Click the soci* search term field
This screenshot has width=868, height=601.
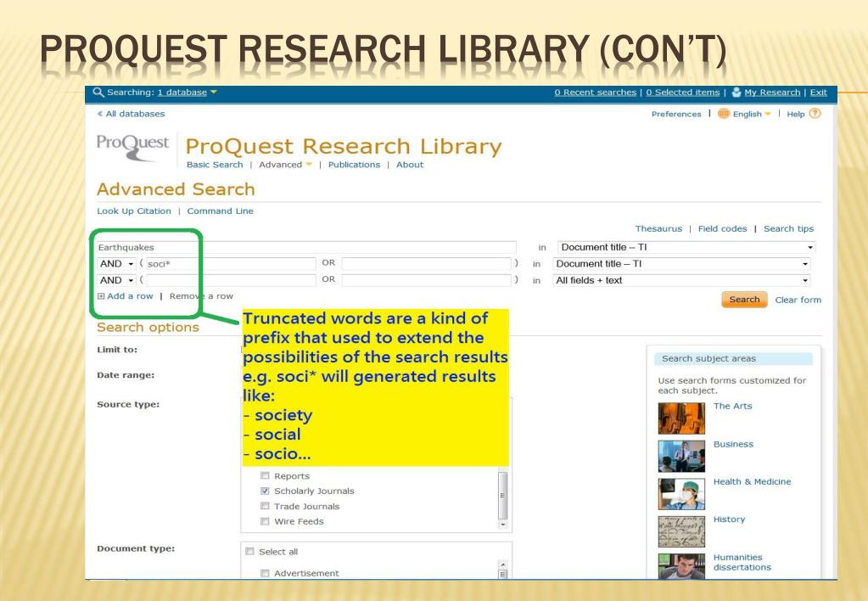(231, 264)
